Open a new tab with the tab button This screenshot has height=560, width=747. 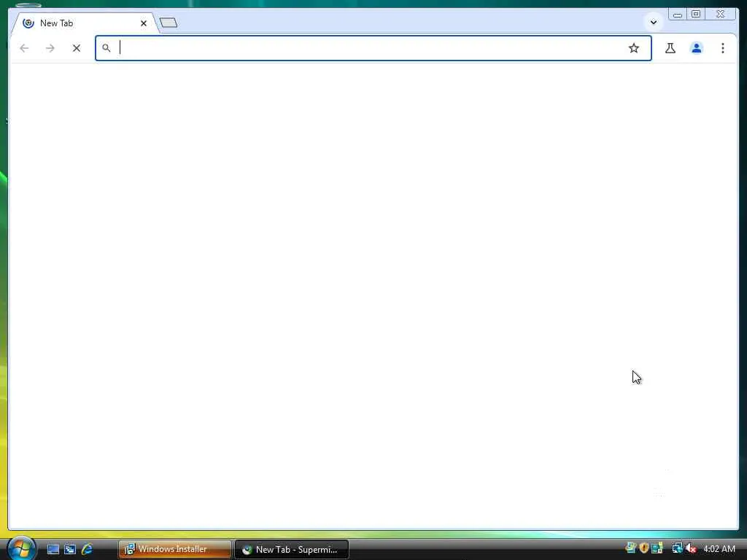[x=169, y=23]
